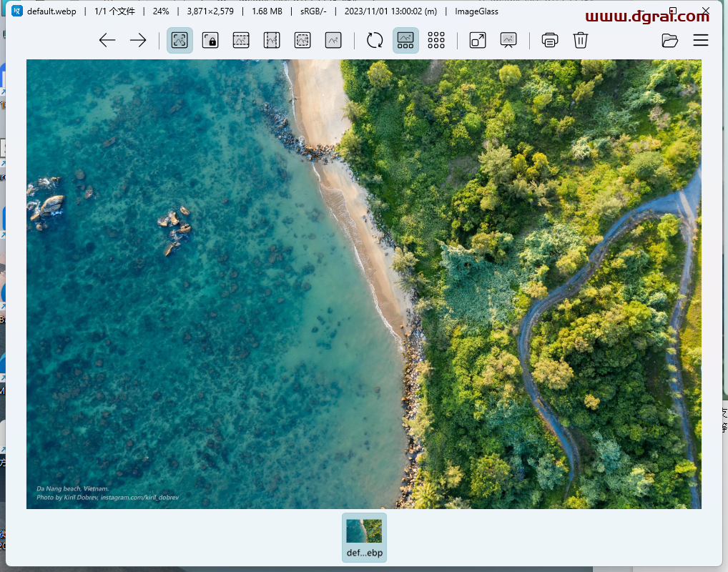Open file using the folder icon
728x572 pixels.
coord(669,40)
